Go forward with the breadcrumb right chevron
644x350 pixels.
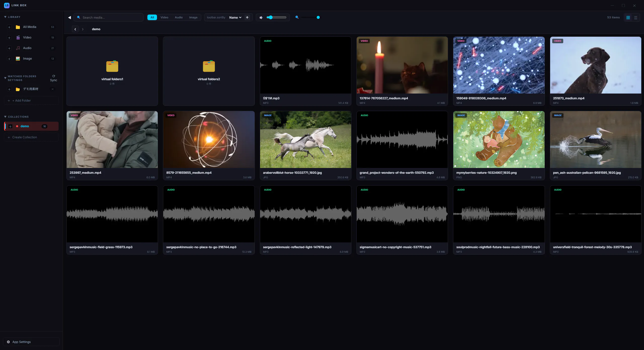[83, 29]
